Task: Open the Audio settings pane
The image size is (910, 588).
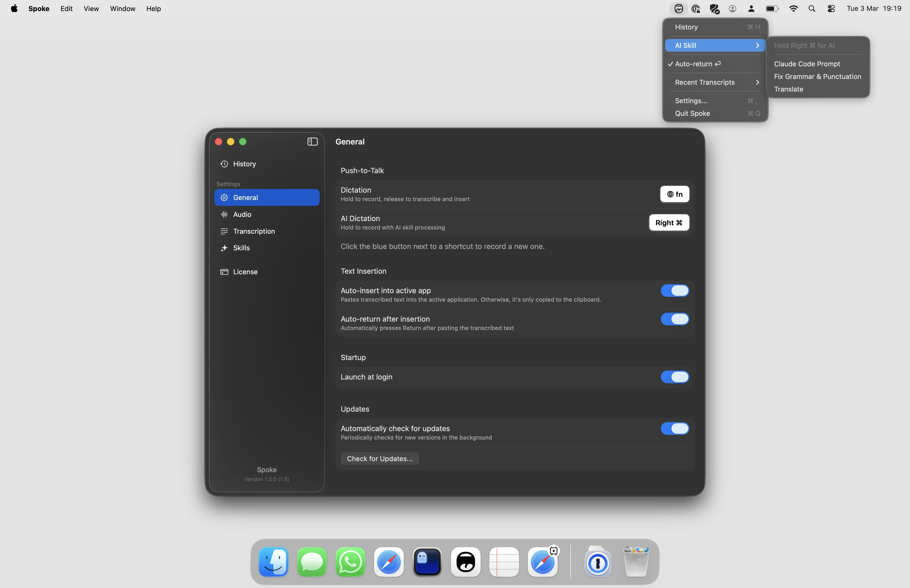Action: 242,214
